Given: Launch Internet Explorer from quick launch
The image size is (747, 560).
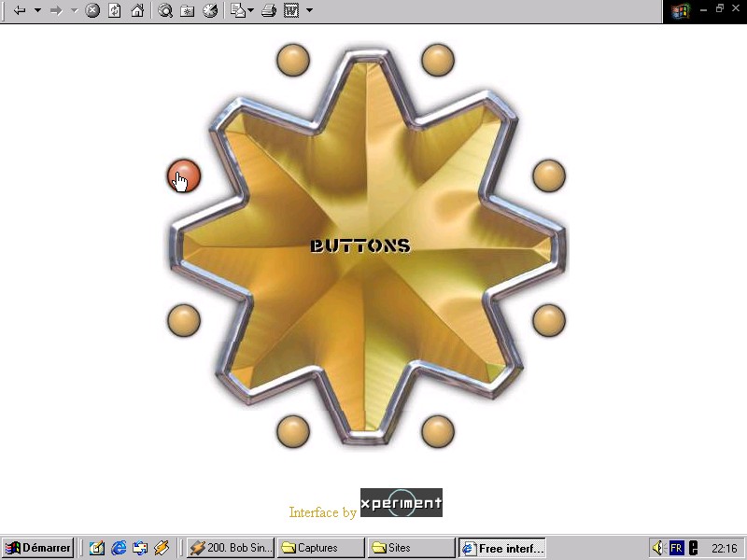Looking at the screenshot, I should 119,548.
